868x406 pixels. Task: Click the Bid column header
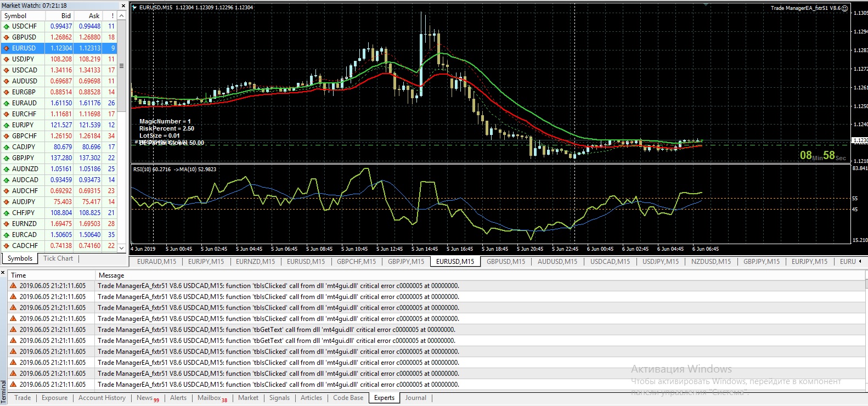(x=66, y=16)
